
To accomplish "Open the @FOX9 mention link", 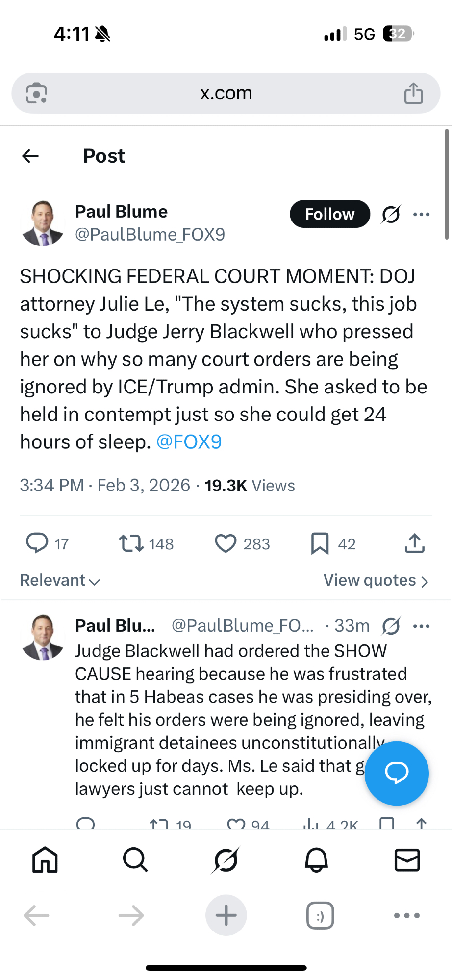I will click(x=189, y=442).
